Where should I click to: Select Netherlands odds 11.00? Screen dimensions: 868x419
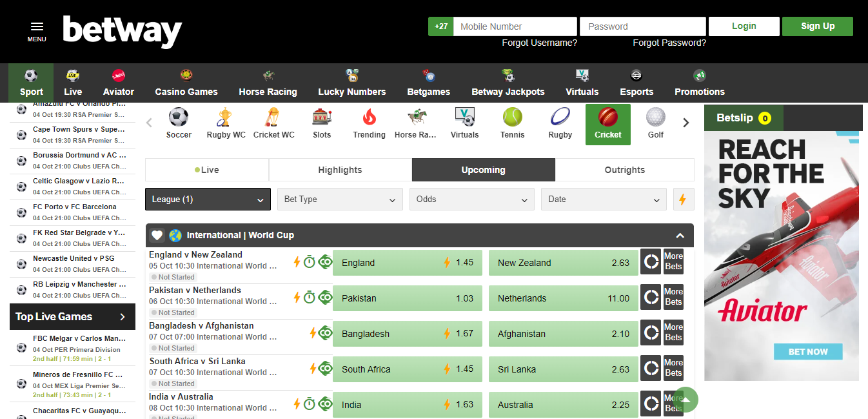pos(564,298)
